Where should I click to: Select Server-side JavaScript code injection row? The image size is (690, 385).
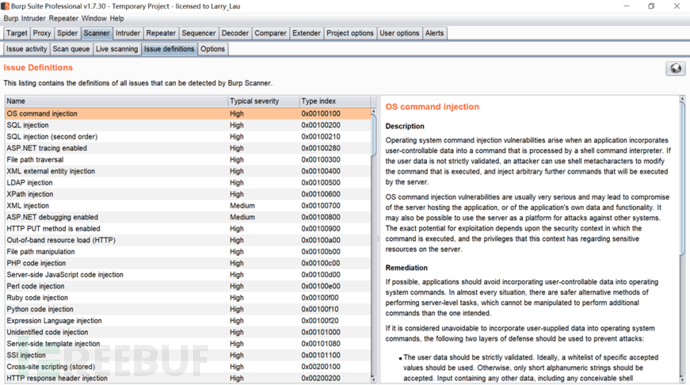click(188, 275)
